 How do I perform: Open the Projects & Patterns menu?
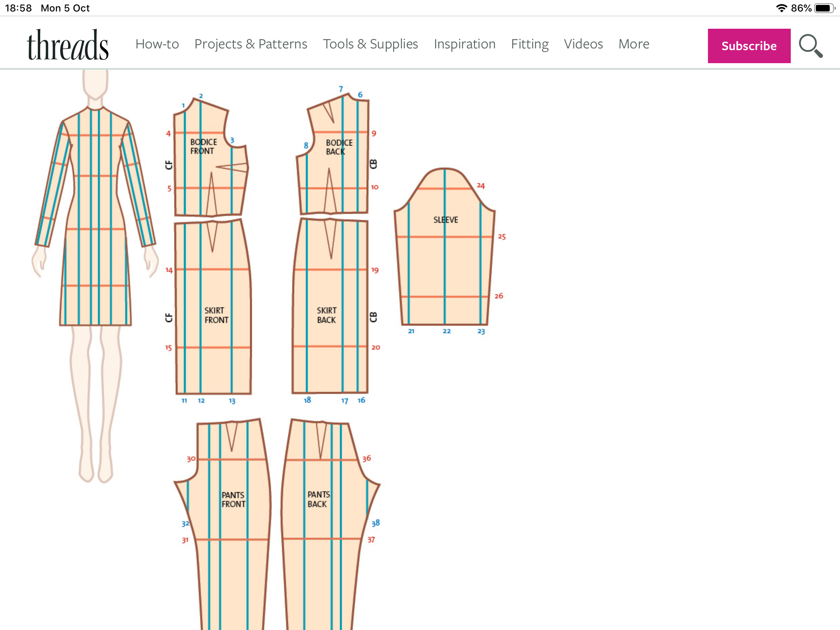click(251, 44)
